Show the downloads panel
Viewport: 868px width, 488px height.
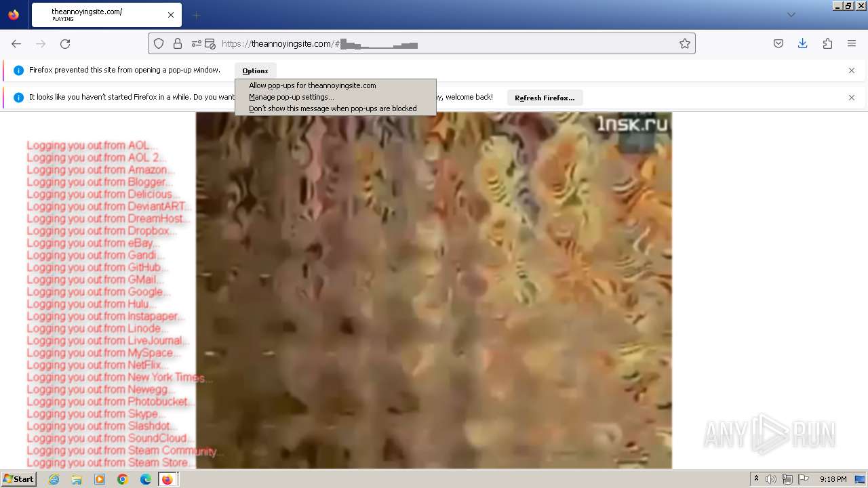[x=802, y=43]
